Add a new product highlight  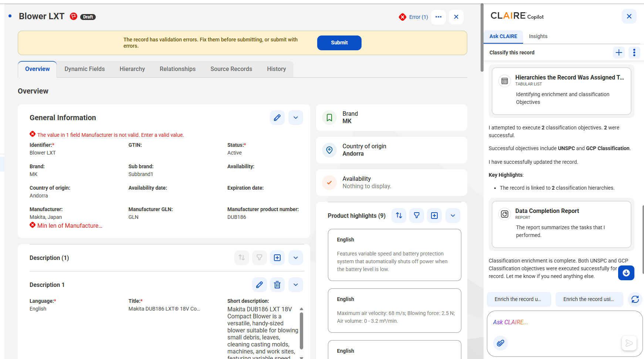click(x=434, y=216)
